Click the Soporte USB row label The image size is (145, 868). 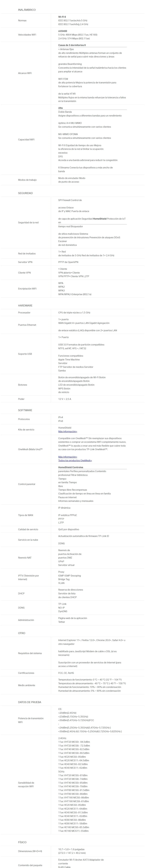click(x=25, y=354)
